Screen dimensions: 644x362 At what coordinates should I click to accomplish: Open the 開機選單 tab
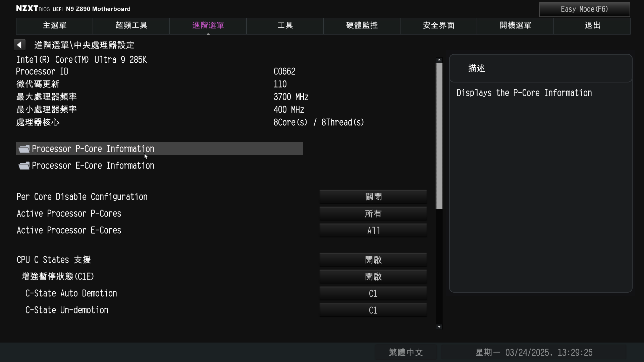[516, 26]
